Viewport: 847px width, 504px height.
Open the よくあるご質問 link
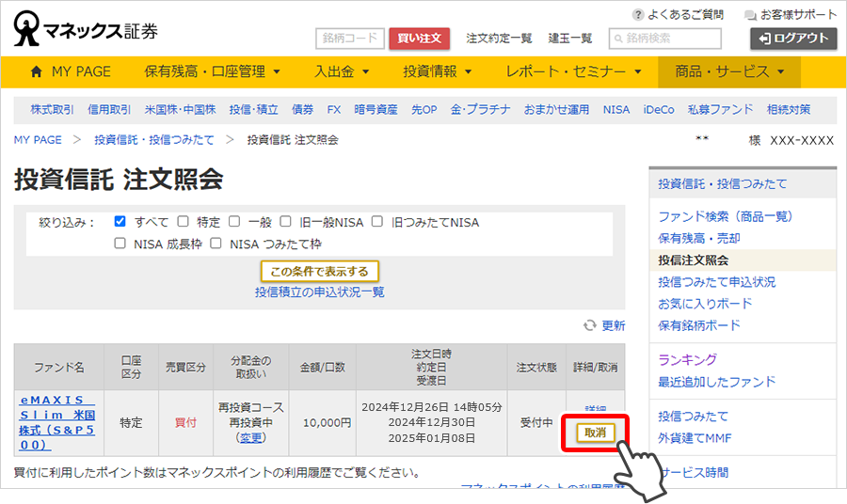(x=685, y=14)
